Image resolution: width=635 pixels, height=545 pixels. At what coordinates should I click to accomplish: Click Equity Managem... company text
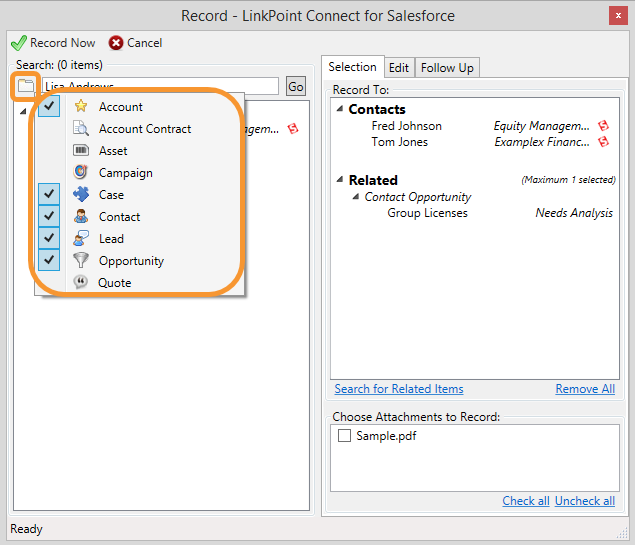point(541,126)
